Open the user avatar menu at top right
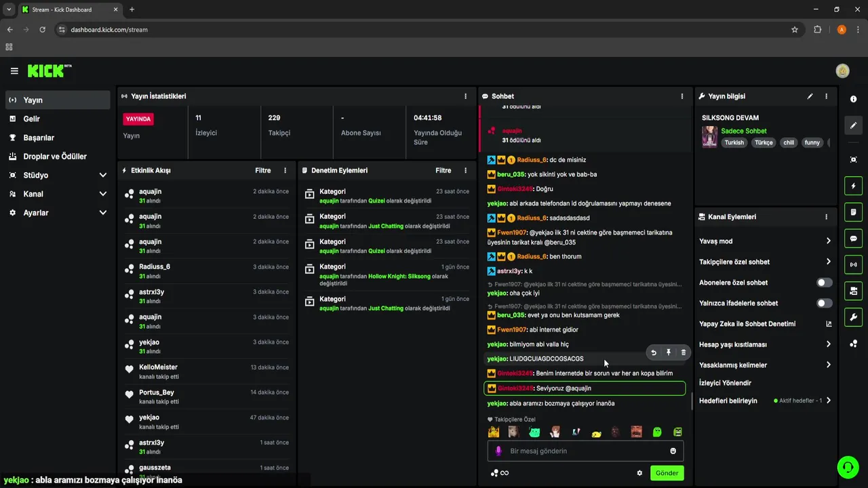Viewport: 868px width, 488px height. pos(843,71)
